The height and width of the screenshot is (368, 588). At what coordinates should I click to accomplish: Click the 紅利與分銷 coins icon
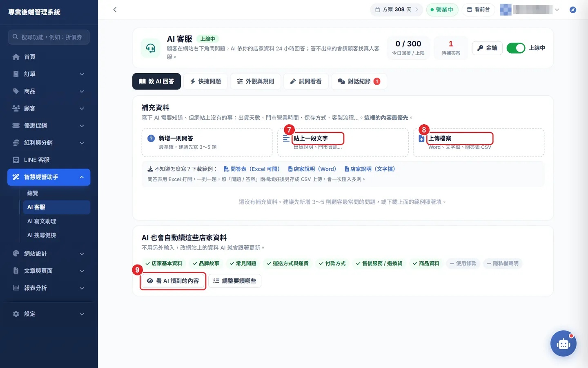[16, 143]
